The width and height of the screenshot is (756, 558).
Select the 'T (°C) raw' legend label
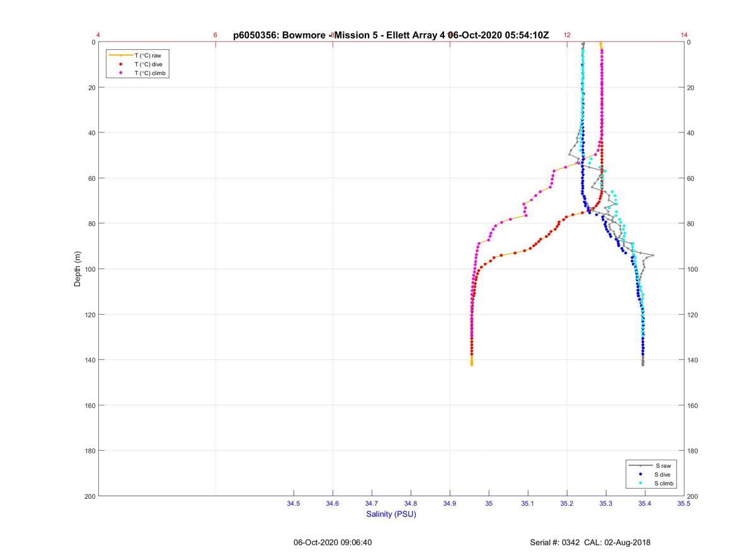148,55
